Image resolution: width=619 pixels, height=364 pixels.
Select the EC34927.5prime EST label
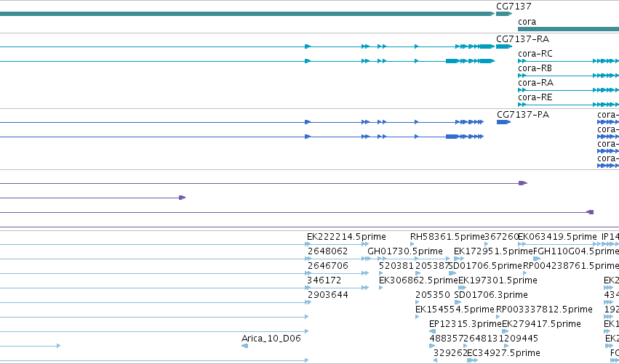[x=503, y=353]
